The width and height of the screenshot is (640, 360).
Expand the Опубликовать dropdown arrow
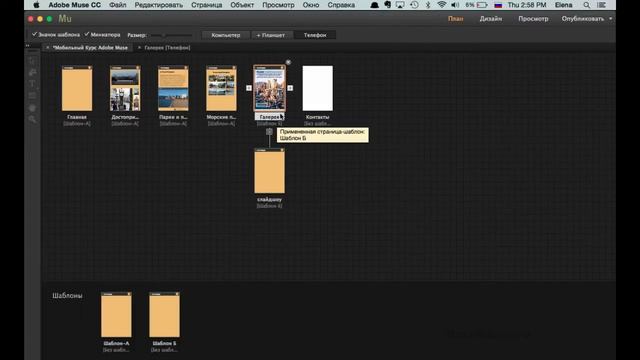pos(611,19)
